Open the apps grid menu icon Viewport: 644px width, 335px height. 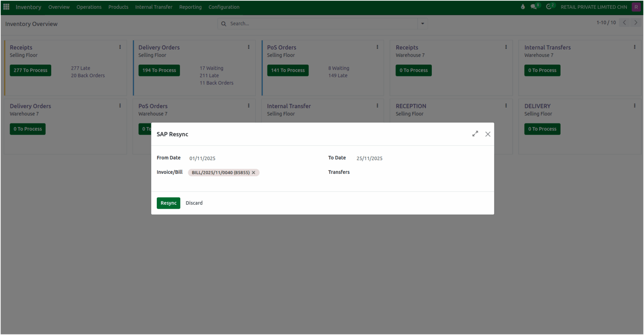pos(6,7)
